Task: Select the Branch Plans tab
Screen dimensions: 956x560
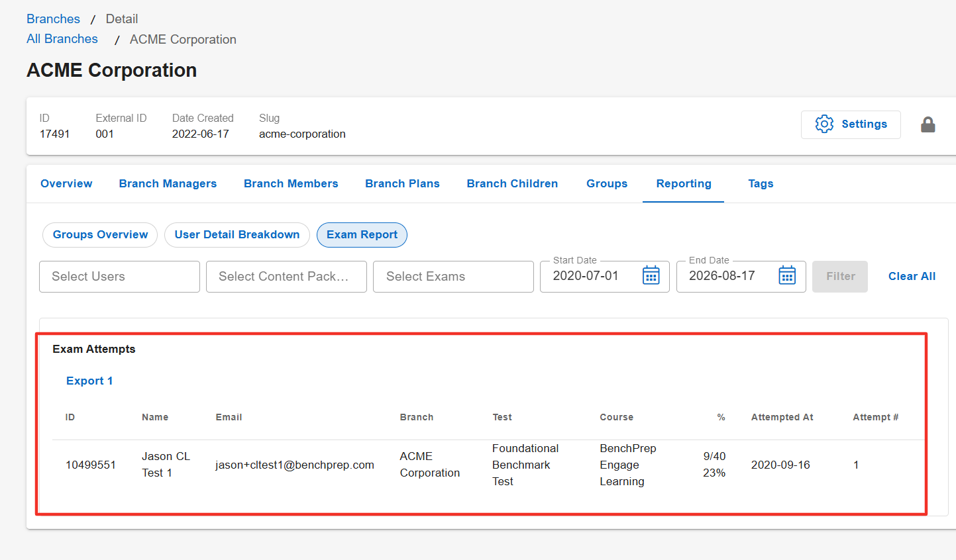Action: [x=402, y=183]
